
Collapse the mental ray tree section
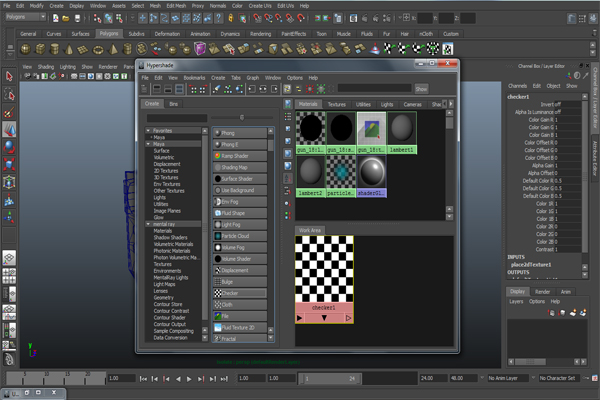148,224
